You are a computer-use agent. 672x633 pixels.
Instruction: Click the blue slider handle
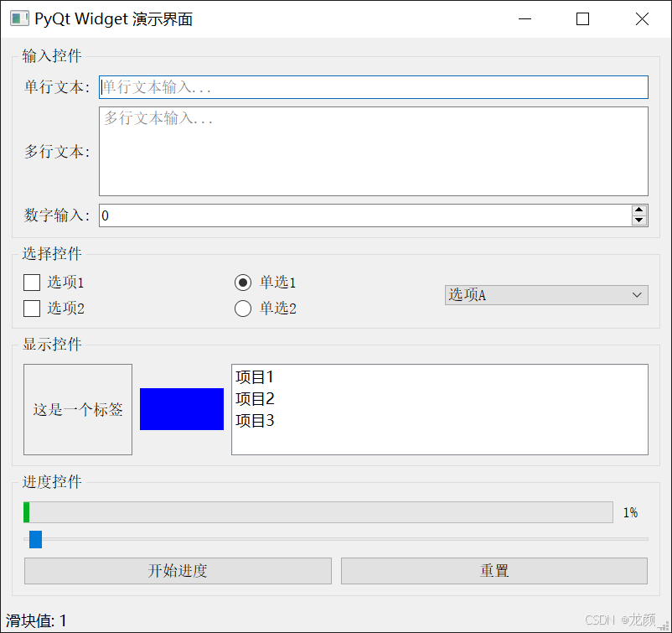click(x=35, y=539)
